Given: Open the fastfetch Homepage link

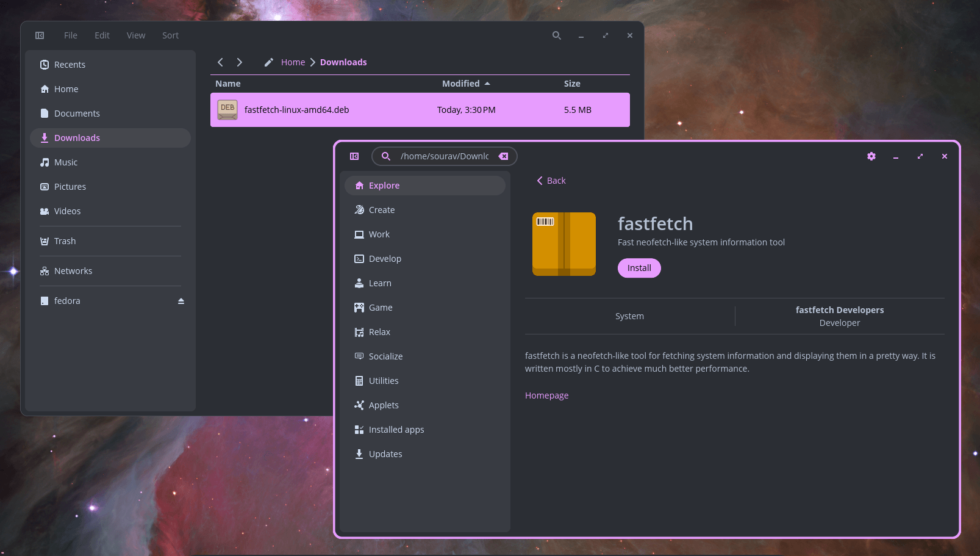Looking at the screenshot, I should [546, 395].
